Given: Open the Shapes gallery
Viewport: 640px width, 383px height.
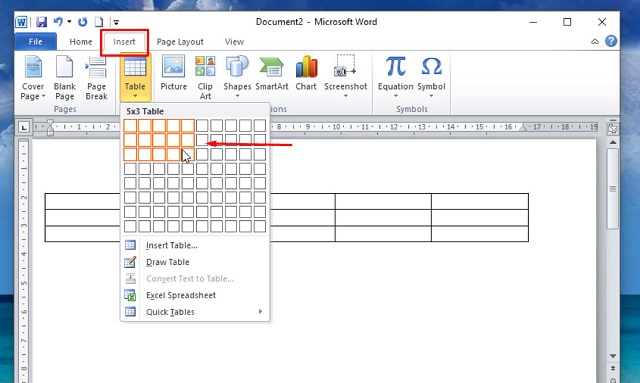Looking at the screenshot, I should point(237,78).
